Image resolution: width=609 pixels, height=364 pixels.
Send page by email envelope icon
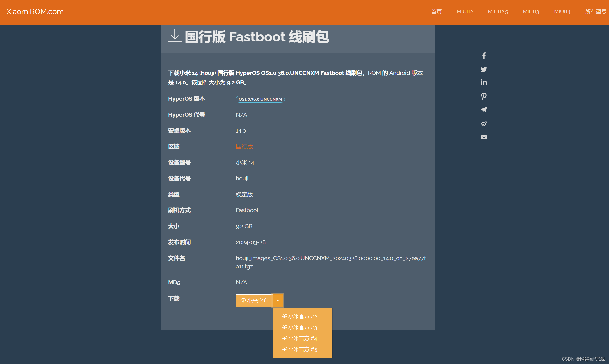pyautogui.click(x=484, y=137)
